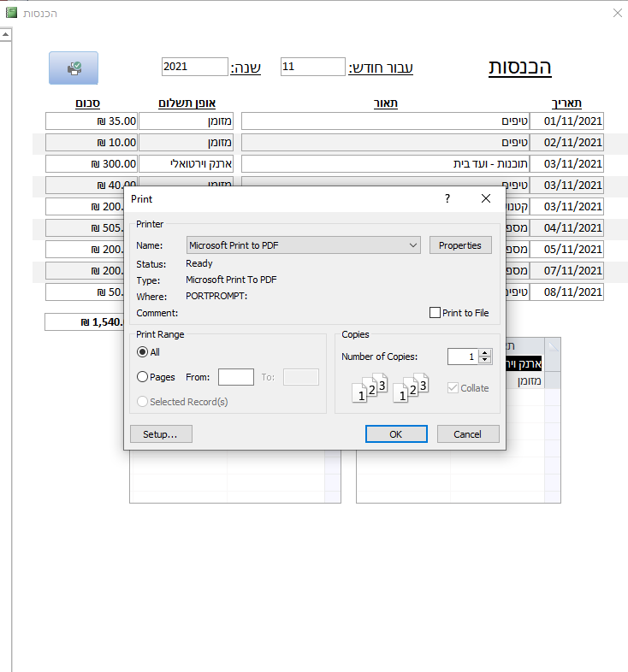Screen dimensions: 628x672
Task: Click payment method אתנק וירטואלי in 300.00 row
Action: [187, 163]
